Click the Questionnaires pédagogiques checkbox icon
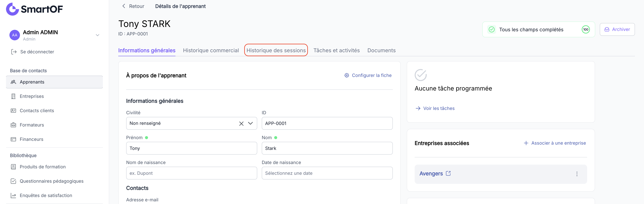The width and height of the screenshot is (644, 204). coord(14,181)
